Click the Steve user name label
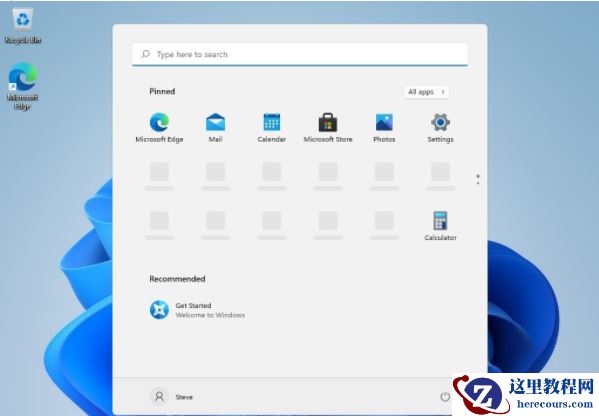This screenshot has width=599, height=416. click(x=184, y=397)
